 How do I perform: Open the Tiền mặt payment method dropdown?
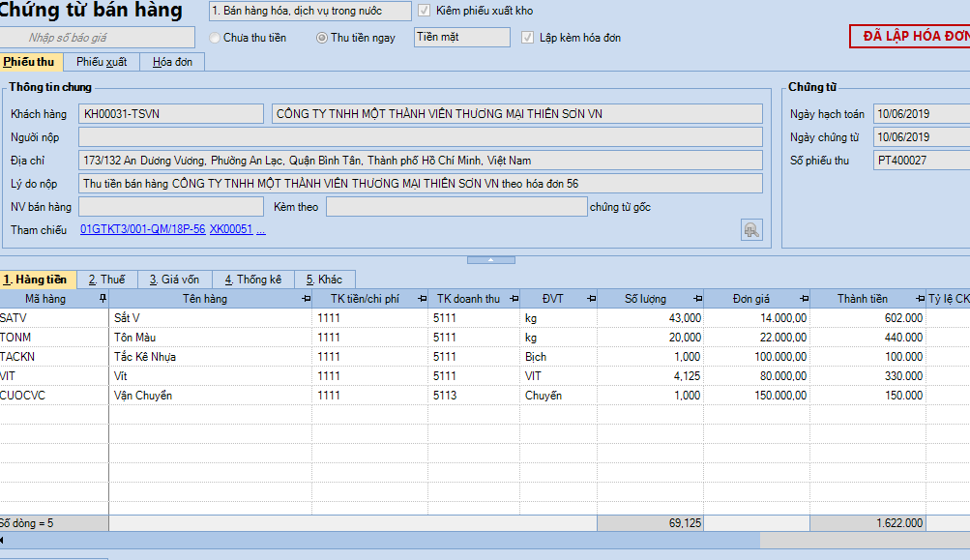click(x=461, y=37)
